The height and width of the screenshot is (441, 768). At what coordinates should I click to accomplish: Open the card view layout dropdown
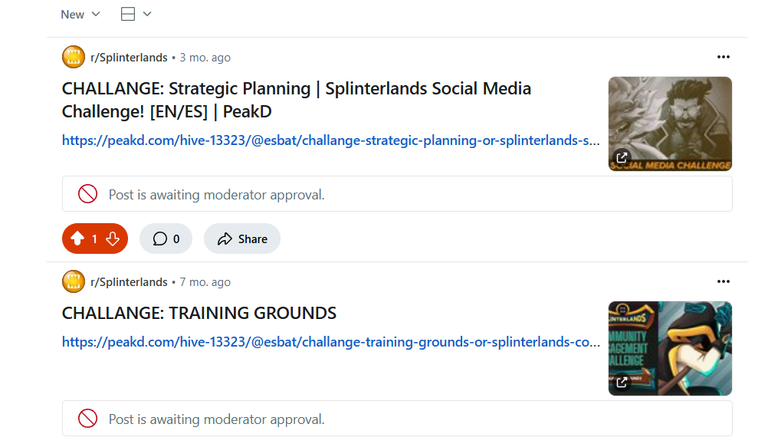click(136, 14)
